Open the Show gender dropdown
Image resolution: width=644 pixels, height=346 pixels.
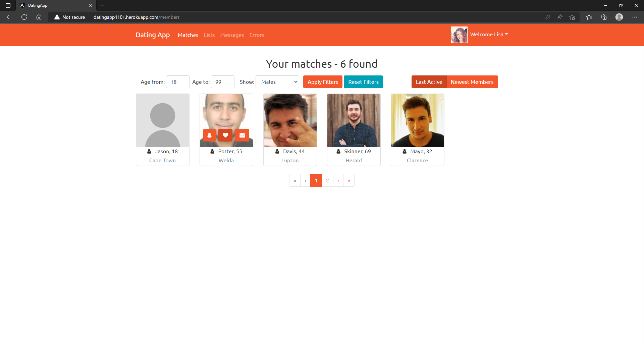(x=277, y=82)
